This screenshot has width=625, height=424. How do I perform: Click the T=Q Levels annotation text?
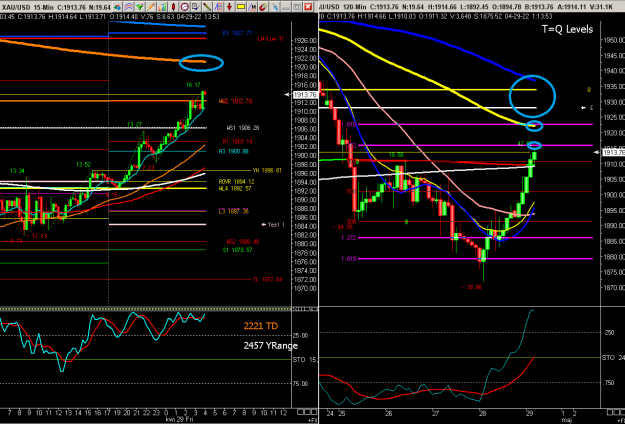click(567, 29)
